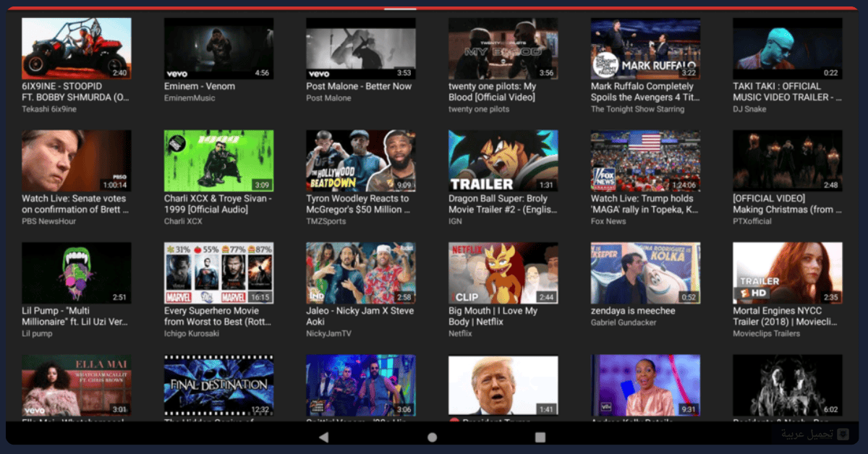Open the TAKI TAKI trailer thumbnail
868x454 pixels.
click(788, 48)
